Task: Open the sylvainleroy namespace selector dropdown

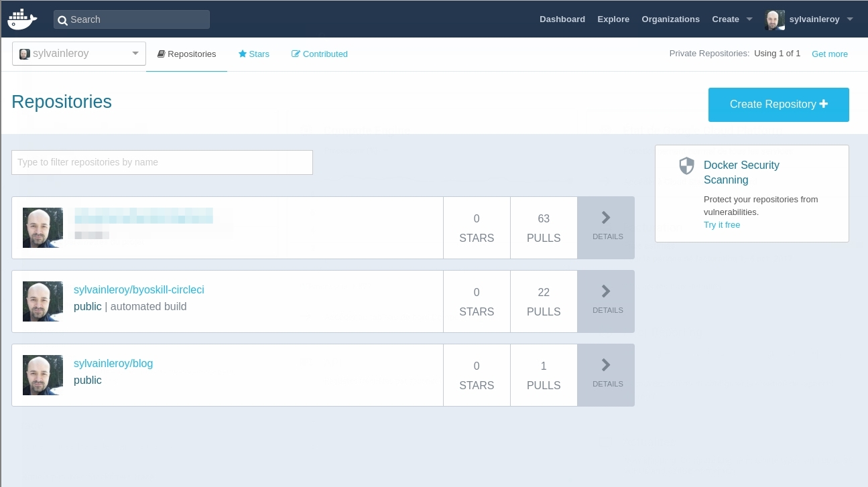Action: [x=79, y=54]
